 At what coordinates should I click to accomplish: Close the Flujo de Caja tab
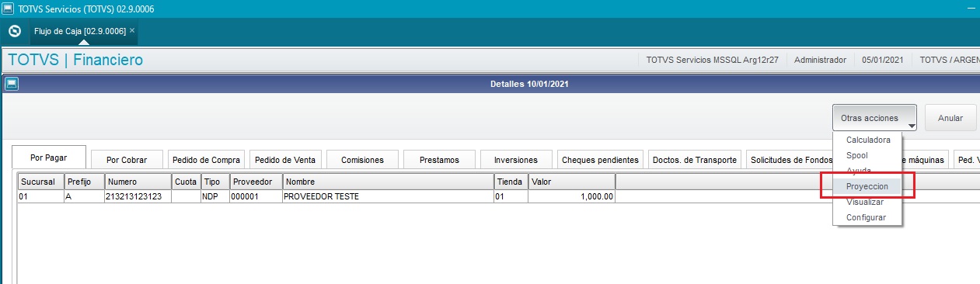(x=132, y=30)
